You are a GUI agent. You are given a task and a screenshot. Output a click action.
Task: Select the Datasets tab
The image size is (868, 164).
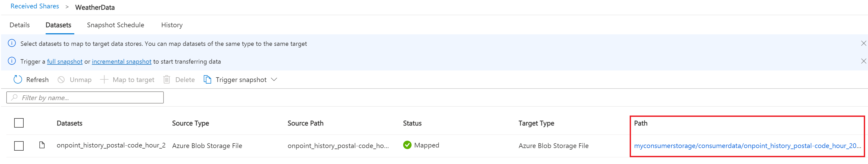point(59,25)
